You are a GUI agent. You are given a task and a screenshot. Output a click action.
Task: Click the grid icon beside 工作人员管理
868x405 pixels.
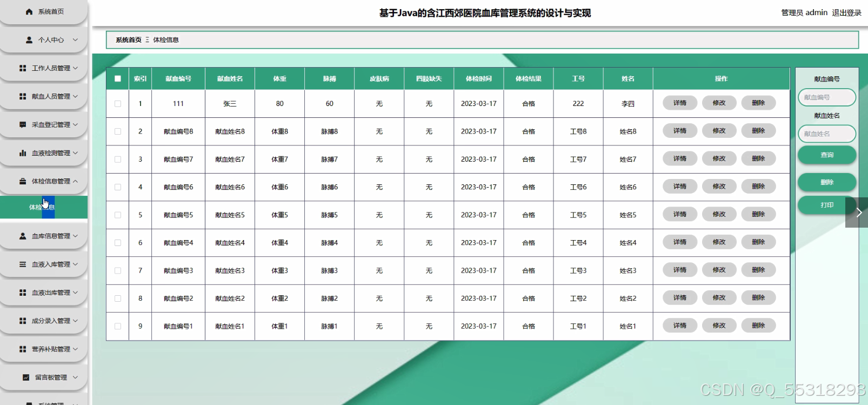click(23, 68)
